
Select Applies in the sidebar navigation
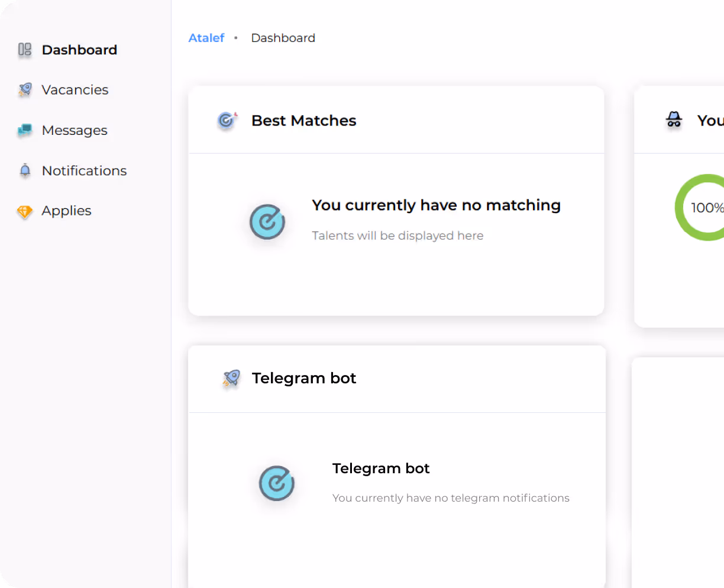point(66,211)
